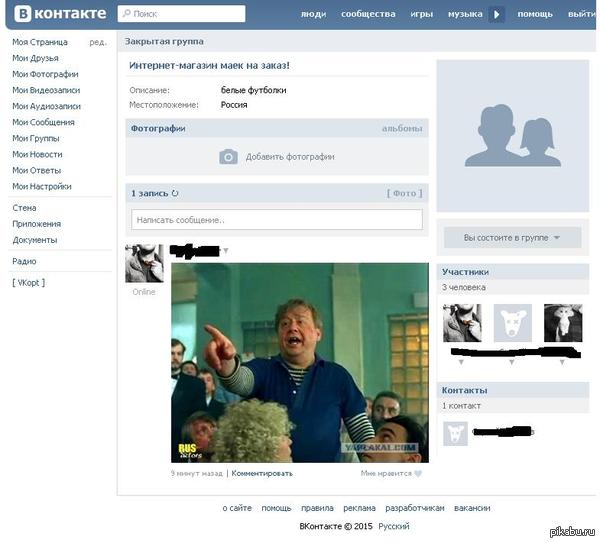Click the camera icon to add photos
Image resolution: width=600 pixels, height=543 pixels.
(x=228, y=157)
